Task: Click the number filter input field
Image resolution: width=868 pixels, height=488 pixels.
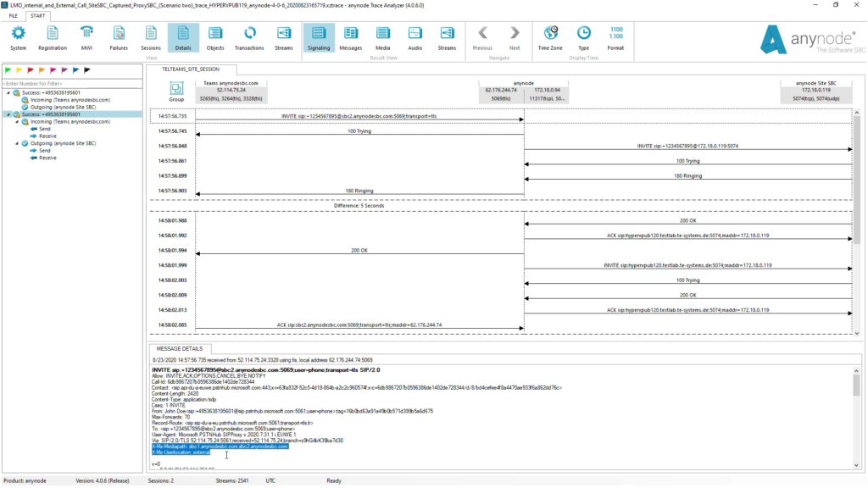Action: pos(72,84)
